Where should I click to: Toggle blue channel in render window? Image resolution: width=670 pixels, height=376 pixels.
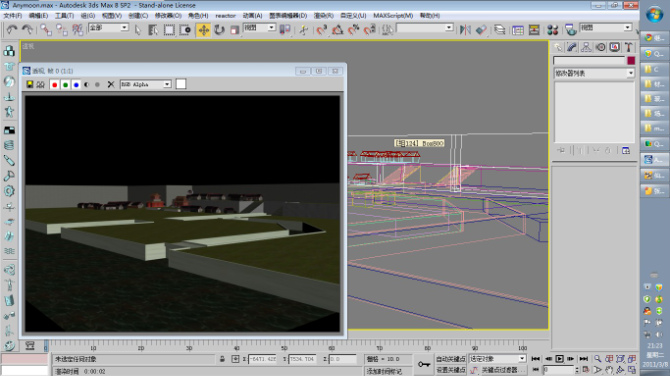(x=76, y=85)
